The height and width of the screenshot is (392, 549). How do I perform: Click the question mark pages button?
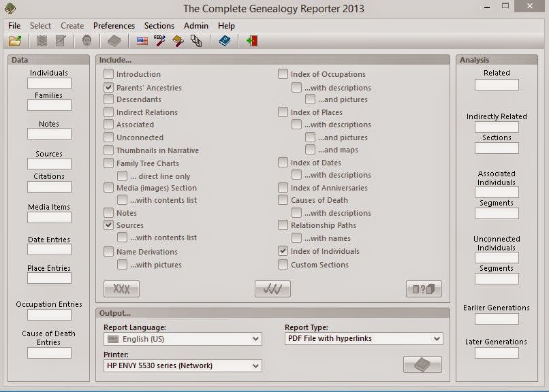[x=424, y=289]
